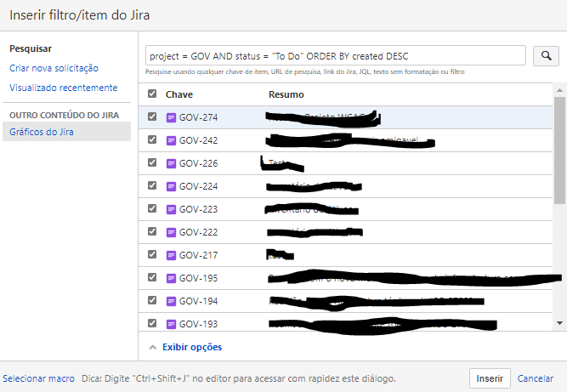Open the Selecionar macro link

point(39,378)
